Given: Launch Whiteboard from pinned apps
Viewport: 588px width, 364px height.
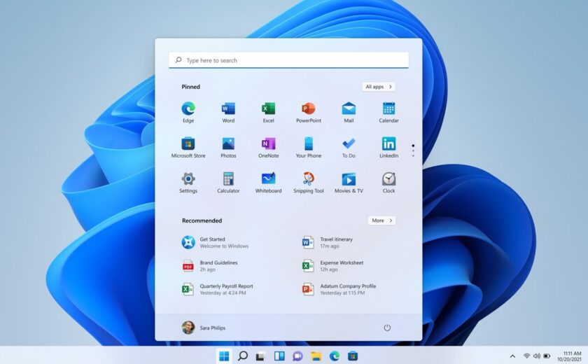Looking at the screenshot, I should [269, 183].
